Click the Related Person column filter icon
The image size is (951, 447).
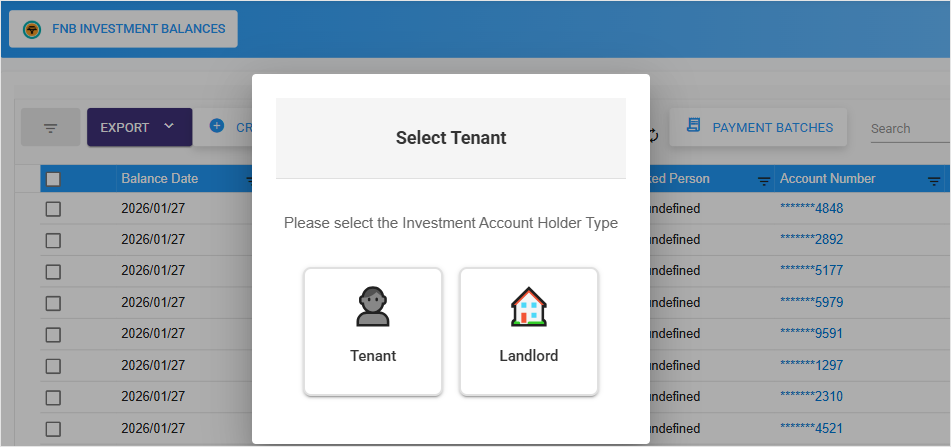click(x=763, y=180)
